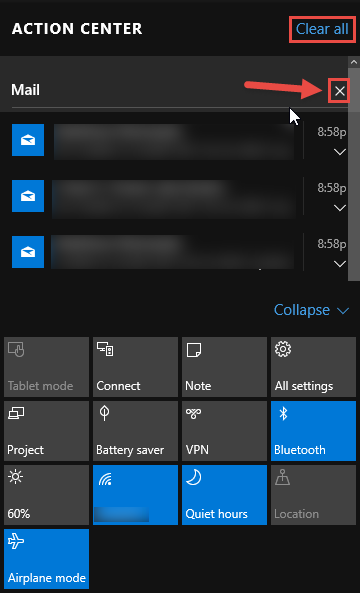Open the first Mail notification icon
The height and width of the screenshot is (593, 360).
point(28,140)
